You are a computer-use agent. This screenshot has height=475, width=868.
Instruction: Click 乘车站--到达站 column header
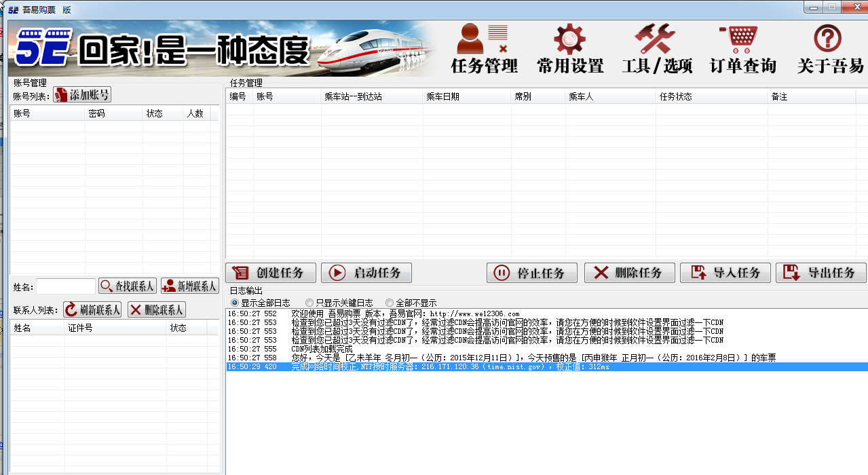point(372,97)
